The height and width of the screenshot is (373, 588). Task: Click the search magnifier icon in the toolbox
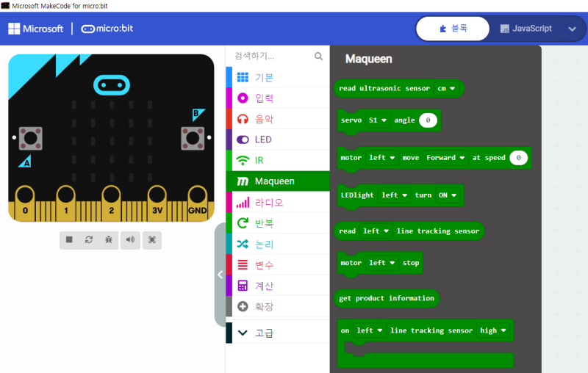coord(318,57)
